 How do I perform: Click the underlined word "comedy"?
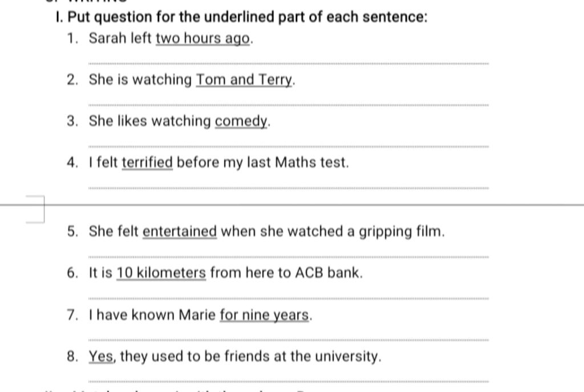(x=241, y=121)
